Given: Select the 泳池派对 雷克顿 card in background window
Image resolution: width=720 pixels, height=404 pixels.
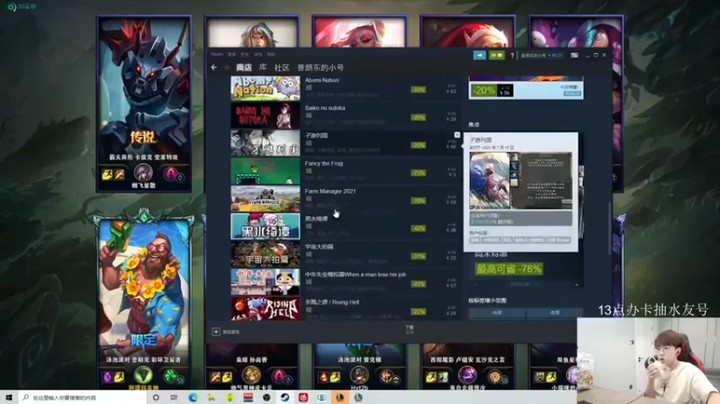Looking at the screenshot, I should [360, 367].
